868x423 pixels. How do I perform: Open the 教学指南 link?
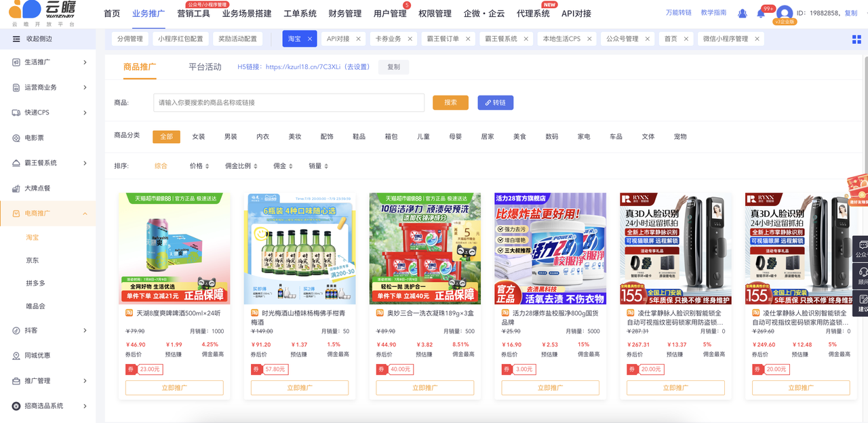click(x=713, y=13)
